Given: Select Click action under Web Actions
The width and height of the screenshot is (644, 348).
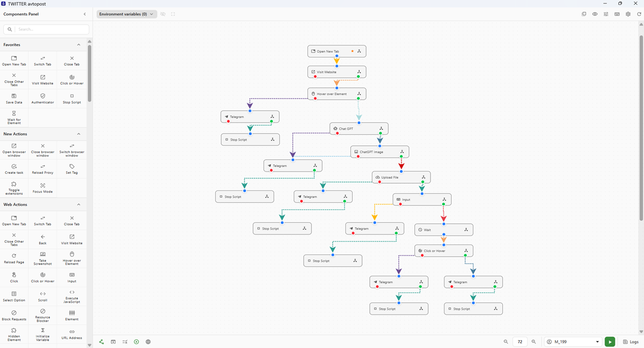Looking at the screenshot, I should (14, 277).
